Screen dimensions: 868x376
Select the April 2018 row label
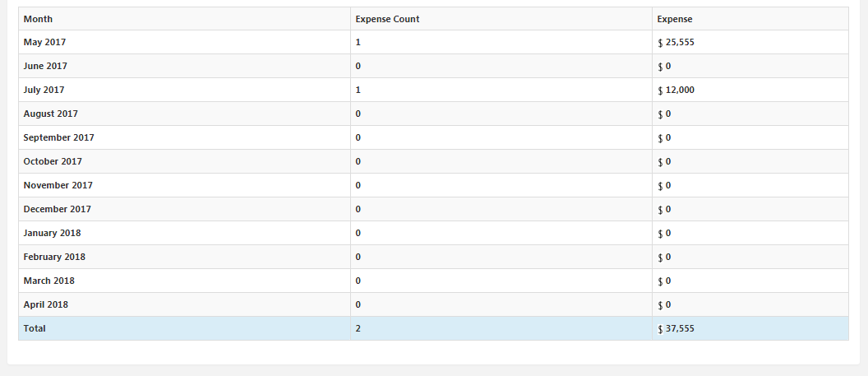(45, 304)
